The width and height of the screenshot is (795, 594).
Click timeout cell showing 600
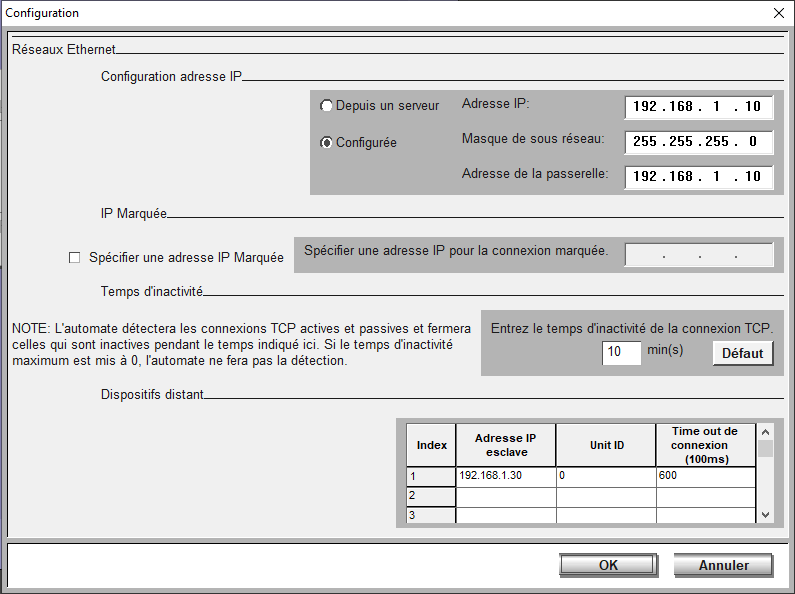point(705,477)
